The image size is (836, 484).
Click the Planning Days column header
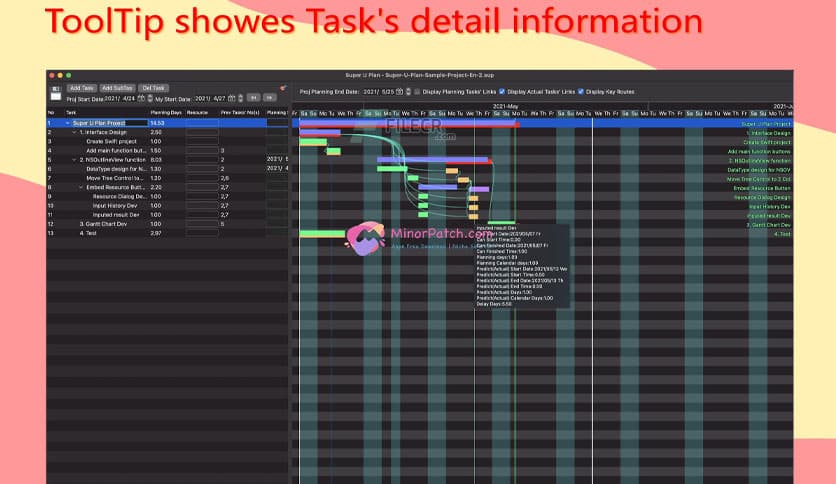pyautogui.click(x=165, y=113)
